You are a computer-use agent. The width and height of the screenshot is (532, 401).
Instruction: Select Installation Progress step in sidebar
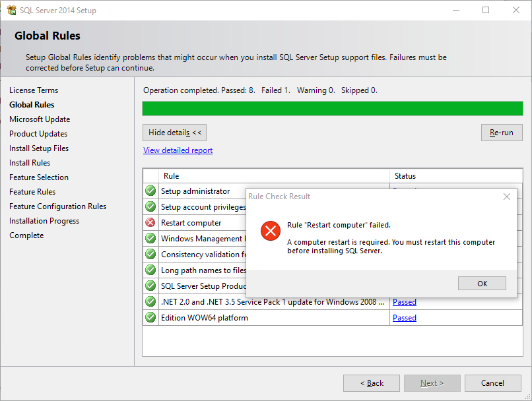[44, 221]
